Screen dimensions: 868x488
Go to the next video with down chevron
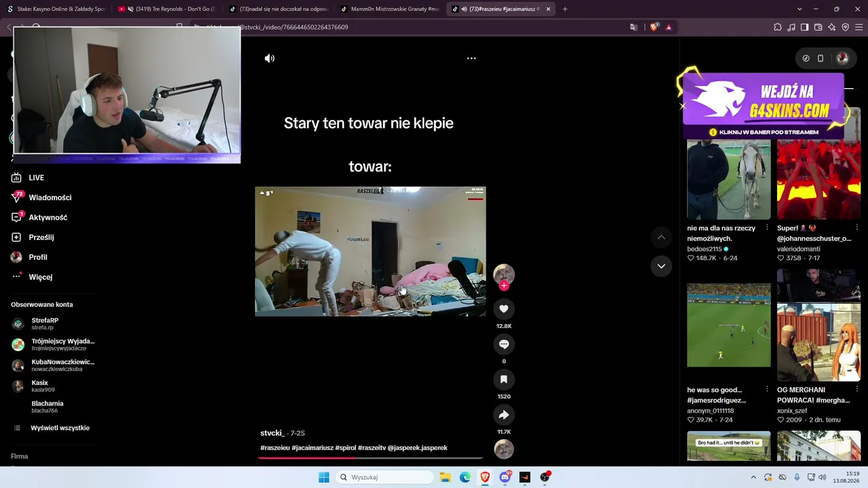[x=661, y=266]
